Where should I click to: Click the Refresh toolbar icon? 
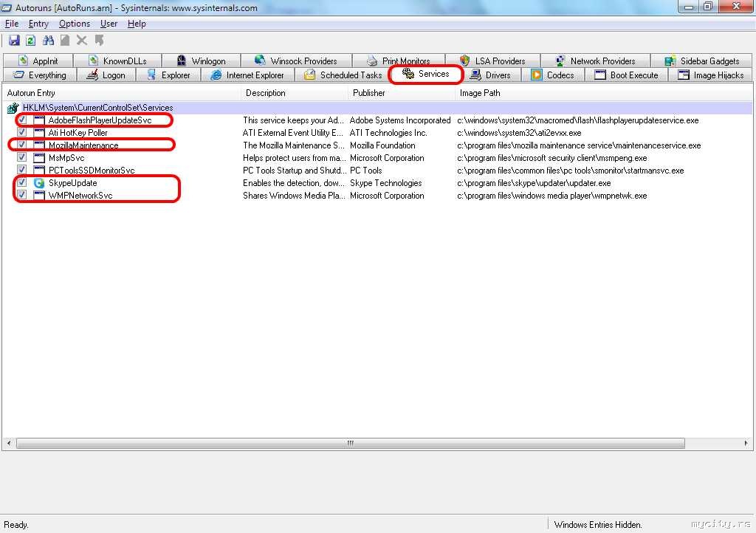pos(30,41)
